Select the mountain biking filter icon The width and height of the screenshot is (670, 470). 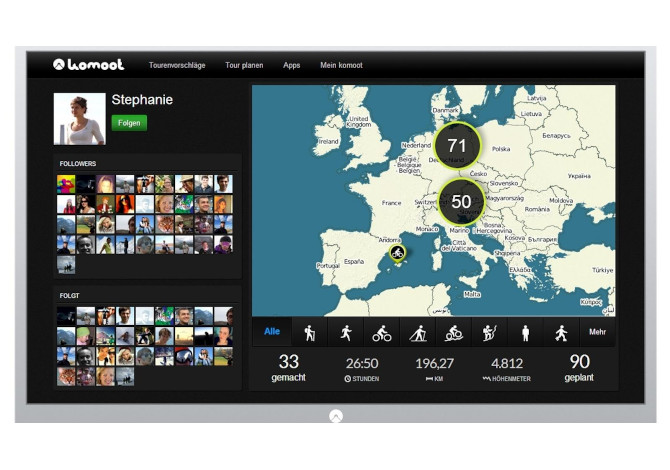coord(454,333)
